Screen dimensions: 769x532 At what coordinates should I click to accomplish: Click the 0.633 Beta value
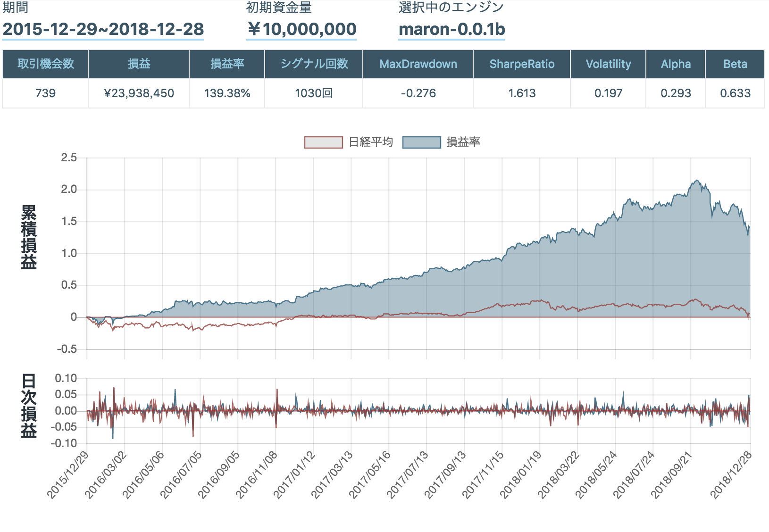pos(735,93)
